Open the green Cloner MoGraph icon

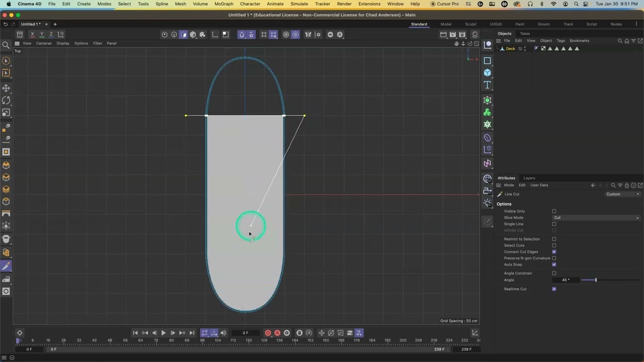[487, 113]
